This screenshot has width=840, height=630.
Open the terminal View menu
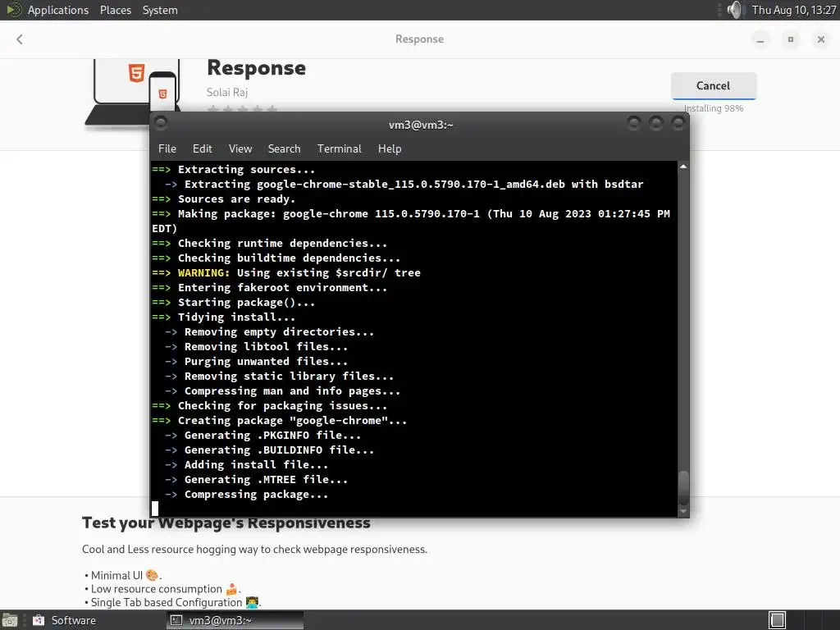coord(240,148)
